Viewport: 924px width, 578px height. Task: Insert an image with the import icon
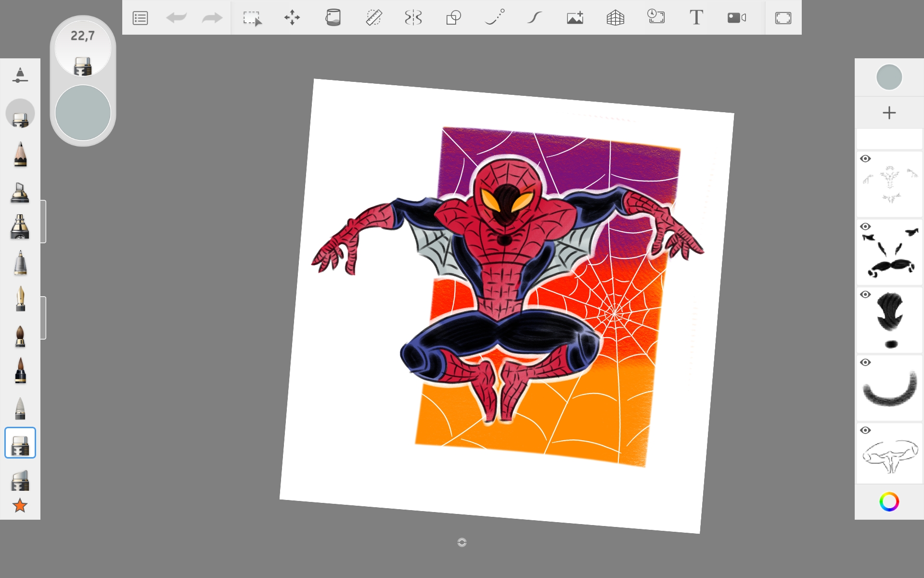click(575, 18)
